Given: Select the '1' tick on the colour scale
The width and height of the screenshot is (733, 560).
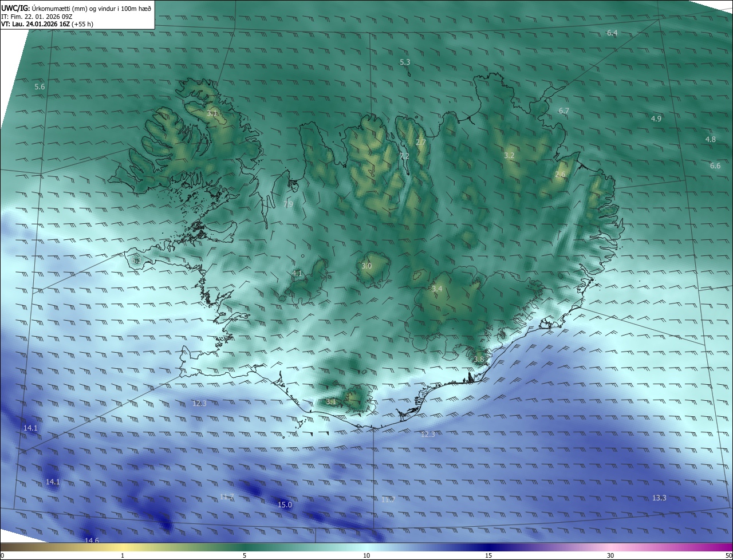Looking at the screenshot, I should pyautogui.click(x=123, y=556).
